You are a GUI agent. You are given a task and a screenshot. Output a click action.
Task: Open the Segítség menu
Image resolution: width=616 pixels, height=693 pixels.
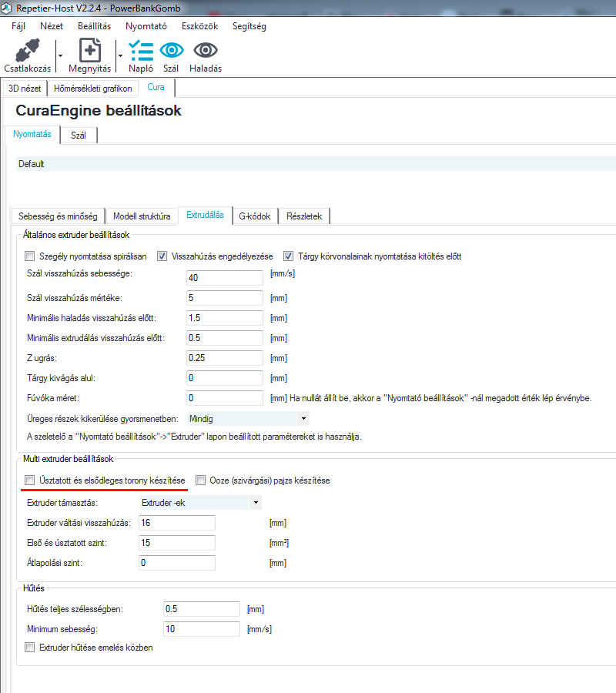pos(249,26)
